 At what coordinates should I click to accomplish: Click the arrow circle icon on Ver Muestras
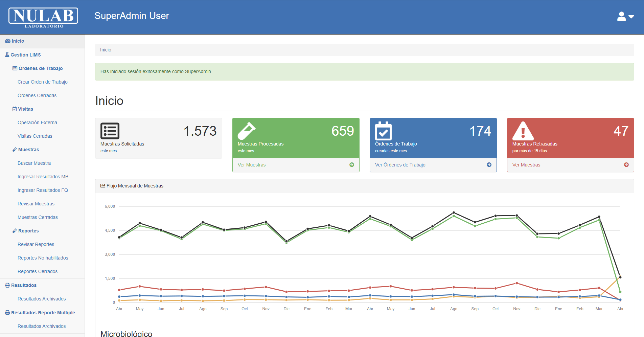[x=352, y=165]
